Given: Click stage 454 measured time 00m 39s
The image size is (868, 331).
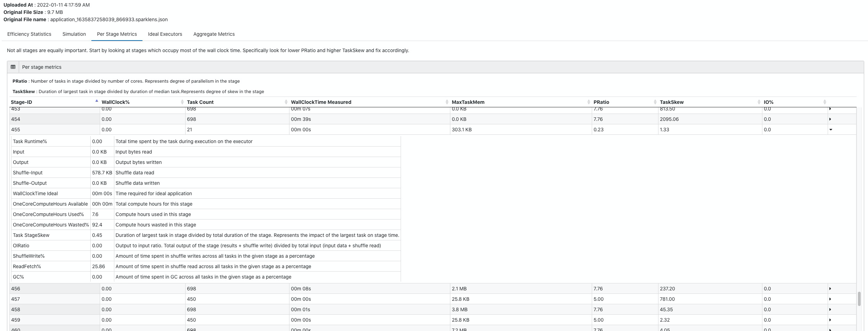Looking at the screenshot, I should pyautogui.click(x=301, y=119).
